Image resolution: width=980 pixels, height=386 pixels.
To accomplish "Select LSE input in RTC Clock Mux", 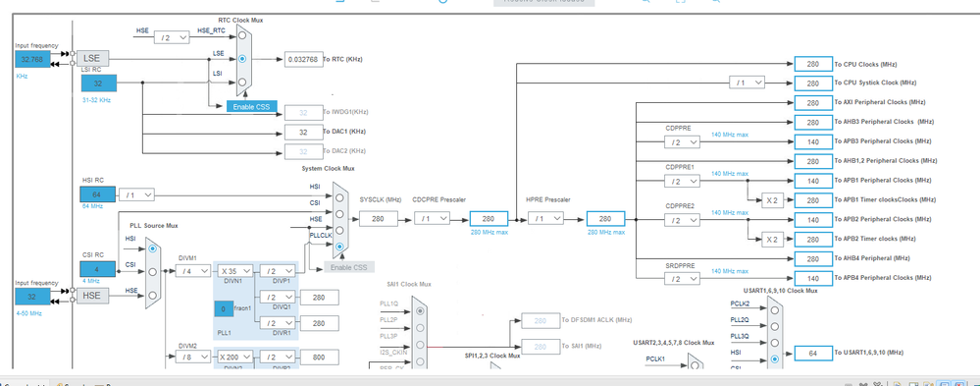I will 242,59.
